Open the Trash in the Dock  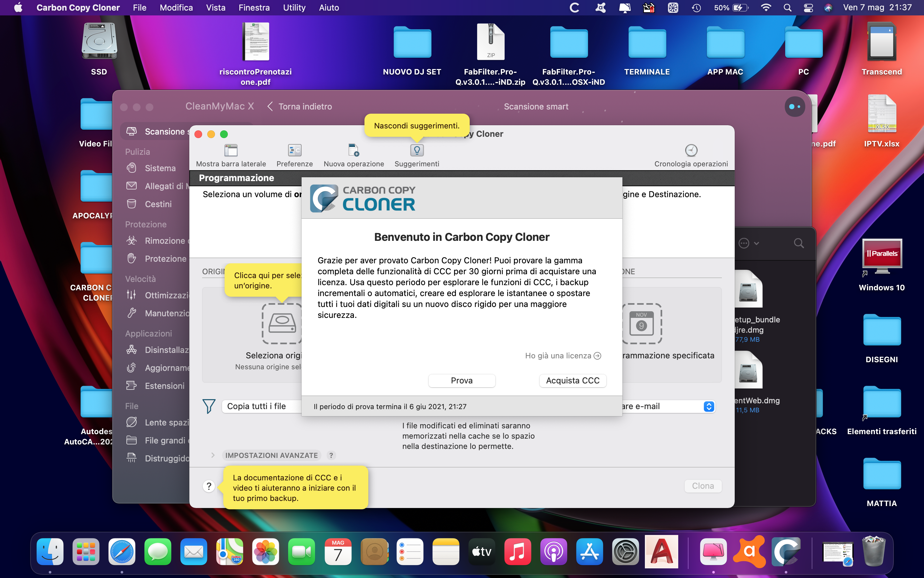874,551
